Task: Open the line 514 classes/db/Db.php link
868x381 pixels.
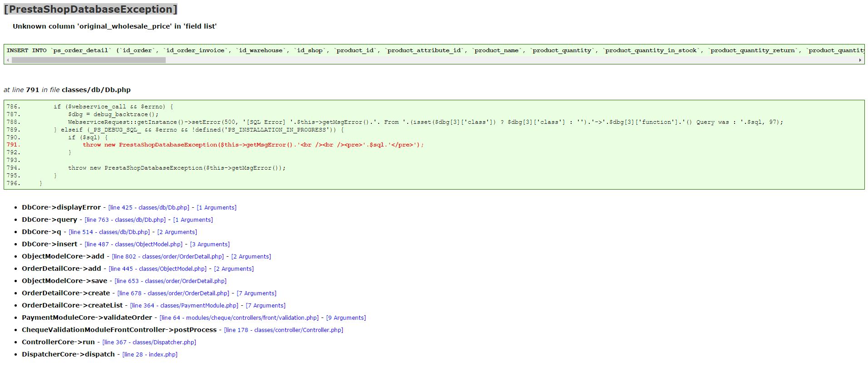Action: (109, 232)
